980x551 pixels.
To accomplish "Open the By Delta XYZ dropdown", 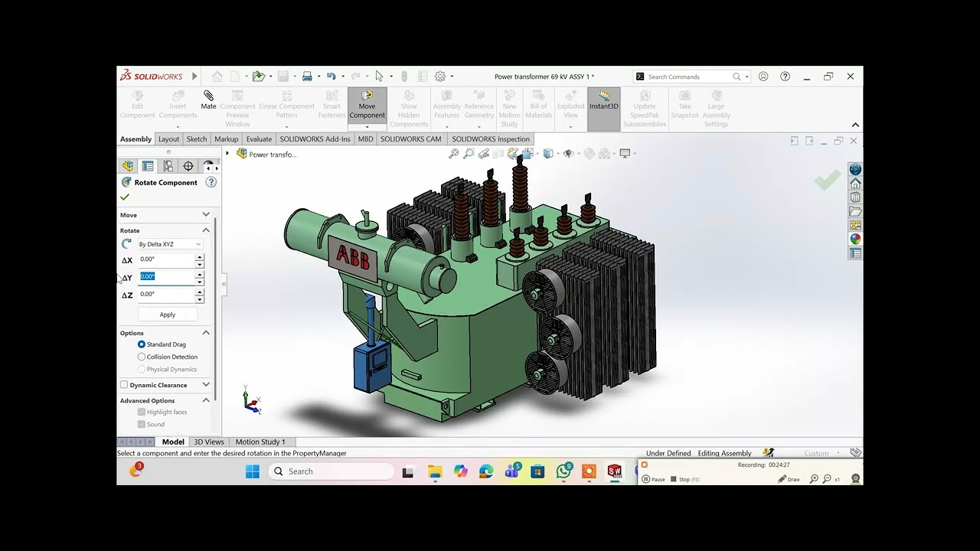I will tap(170, 244).
